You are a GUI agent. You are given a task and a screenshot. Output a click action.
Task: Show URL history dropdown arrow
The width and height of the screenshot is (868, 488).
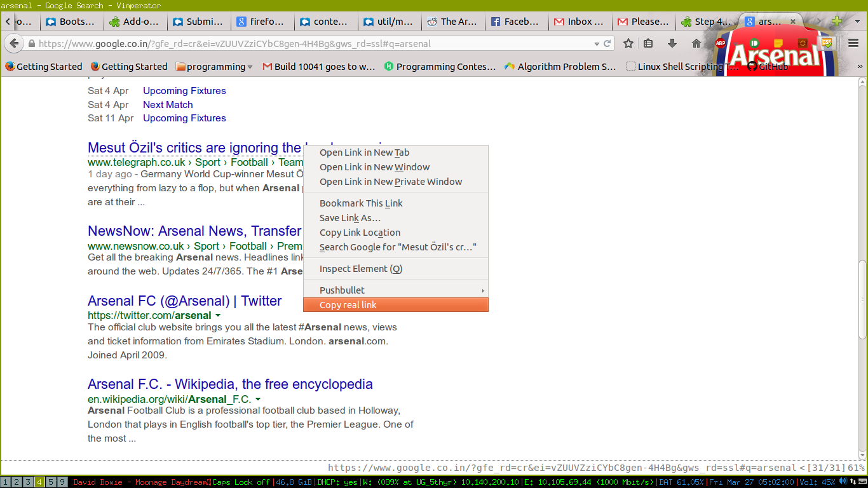(597, 44)
